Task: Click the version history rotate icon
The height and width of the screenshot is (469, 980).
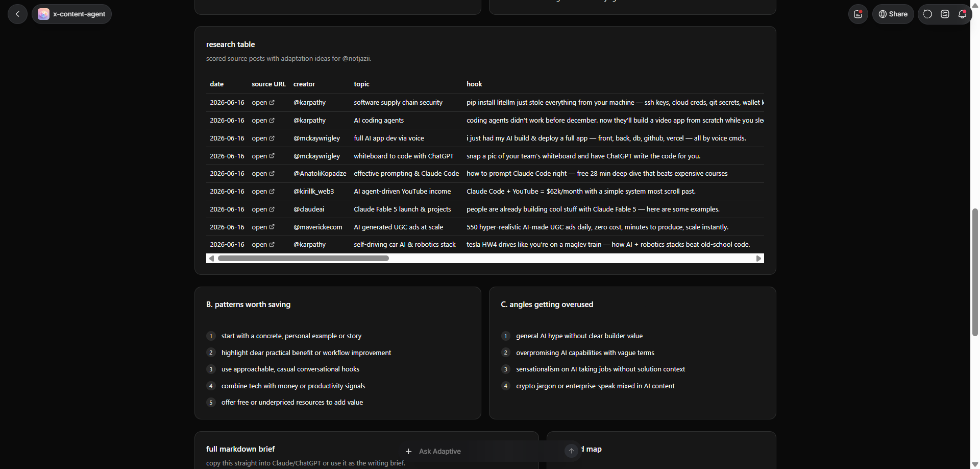Action: tap(927, 14)
